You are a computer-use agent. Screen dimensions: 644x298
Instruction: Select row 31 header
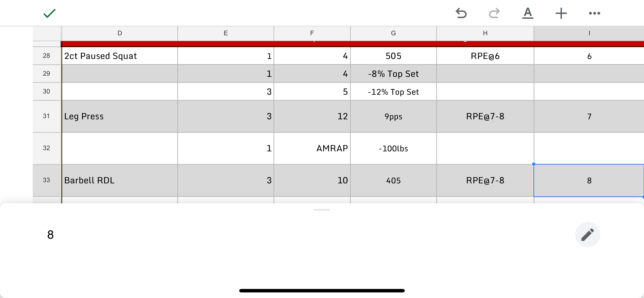(x=46, y=116)
